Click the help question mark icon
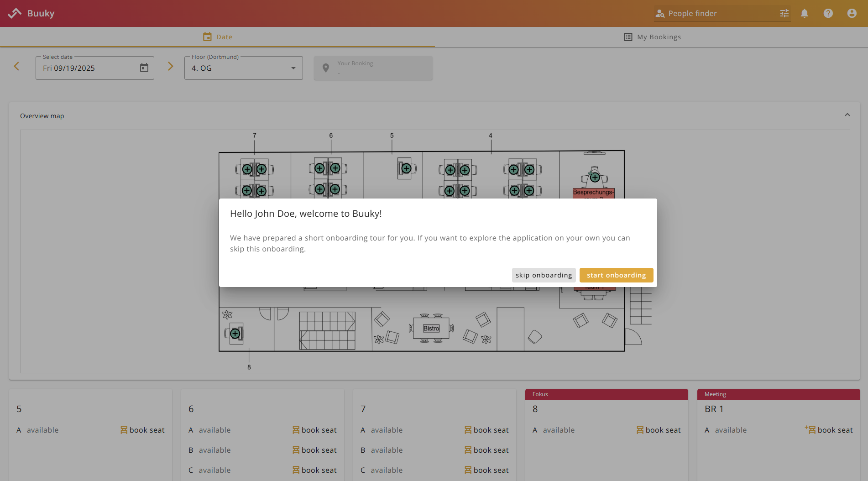The height and width of the screenshot is (481, 868). pos(828,13)
